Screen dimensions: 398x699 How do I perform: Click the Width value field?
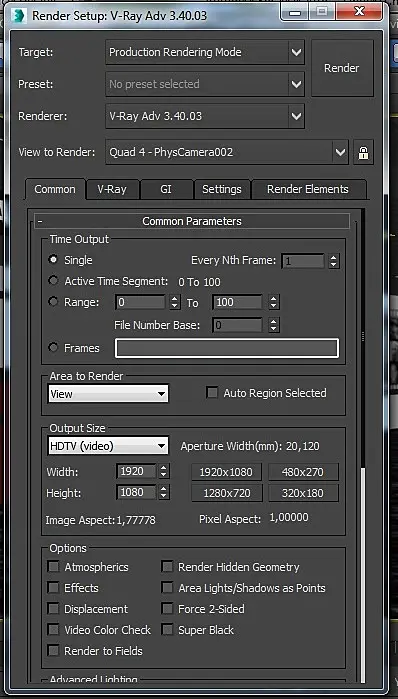pos(136,471)
